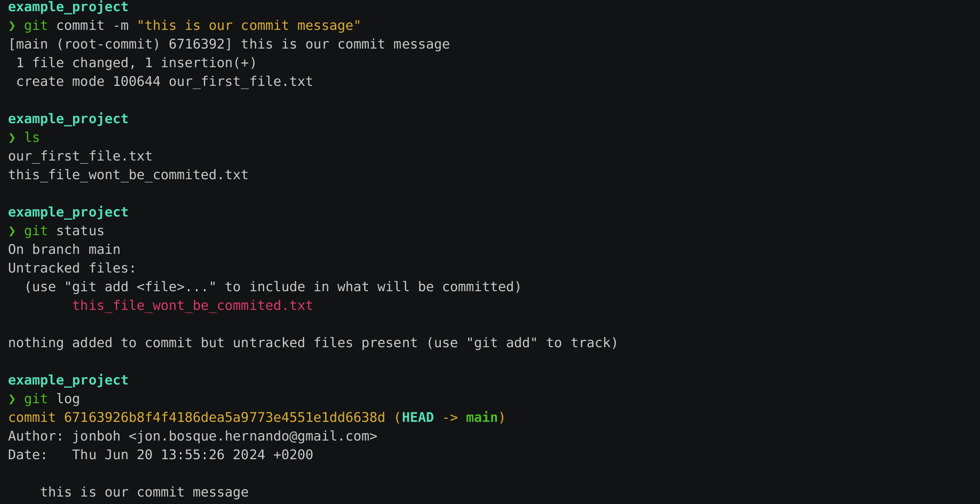Image resolution: width=980 pixels, height=504 pixels.
Task: Click the red untracked file name
Action: pyautogui.click(x=193, y=306)
